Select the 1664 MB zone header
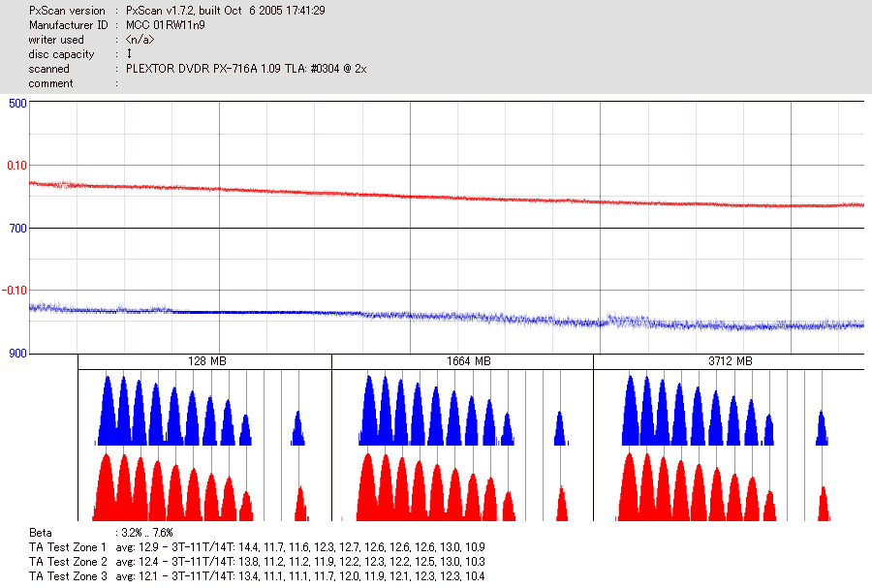The image size is (872, 588). coord(463,361)
